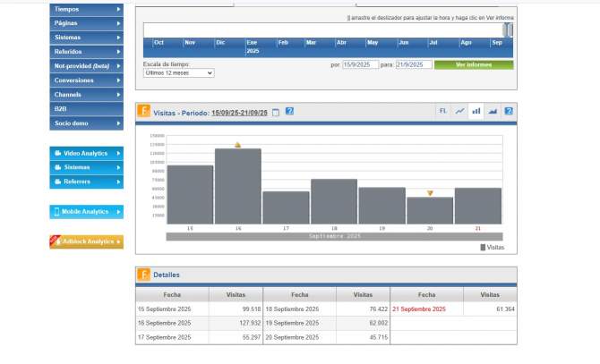Open calendar icon next to Visitas period
The image size is (600, 364).
pyautogui.click(x=276, y=113)
